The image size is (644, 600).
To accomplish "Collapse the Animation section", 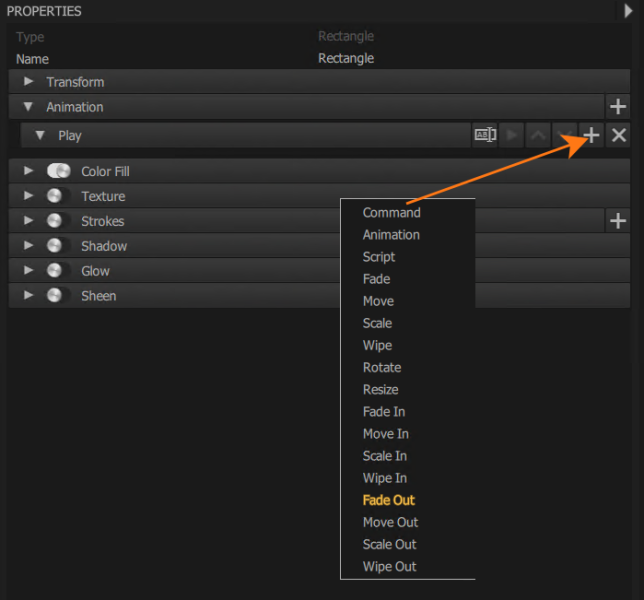I will tap(28, 107).
